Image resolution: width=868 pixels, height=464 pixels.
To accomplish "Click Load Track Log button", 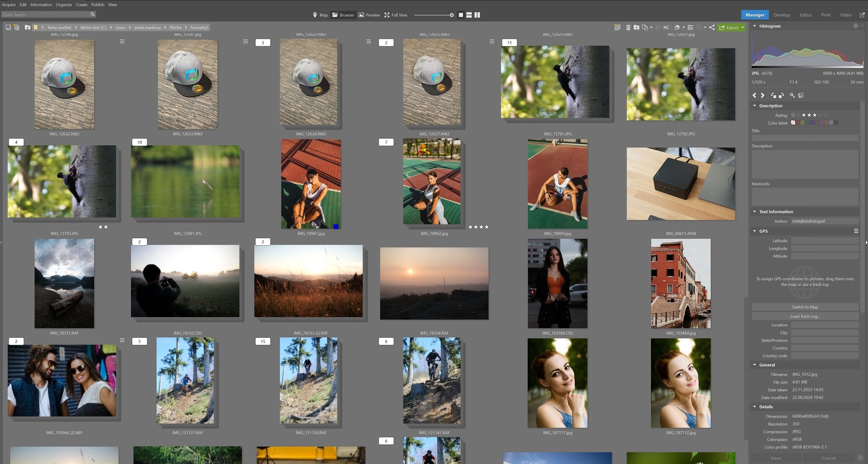I will click(x=805, y=316).
